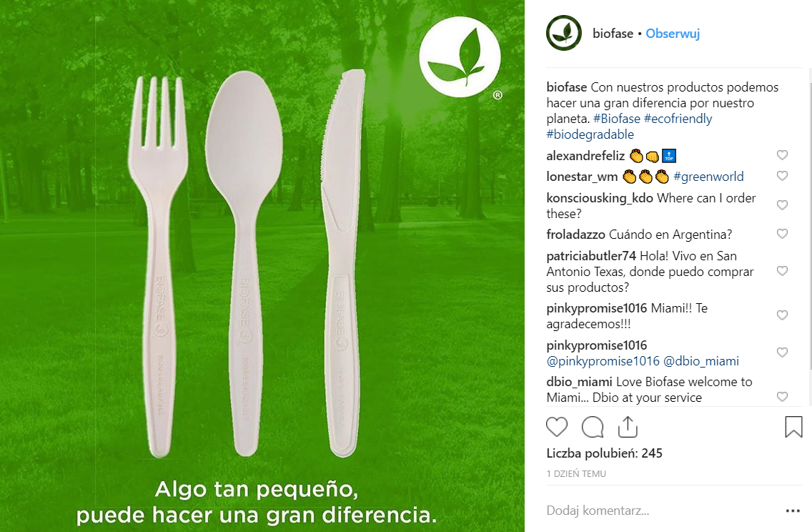Open the #ecofriendly hashtag
Viewport: 812px width, 532px height.
coord(678,119)
